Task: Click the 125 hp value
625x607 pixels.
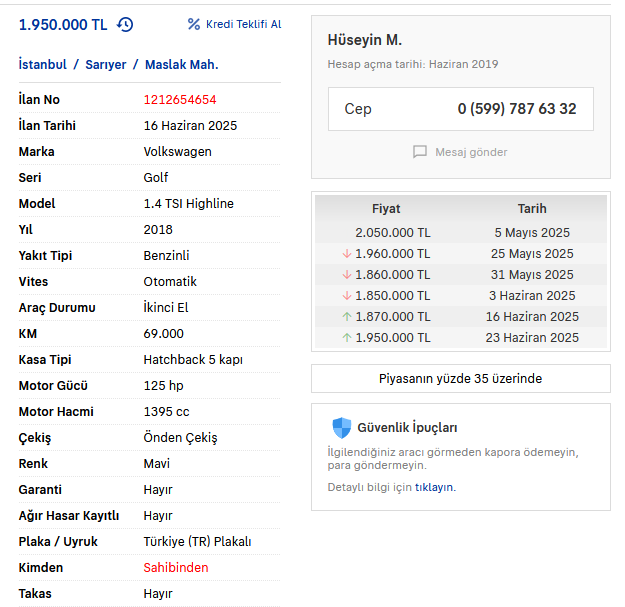Action: pos(163,386)
